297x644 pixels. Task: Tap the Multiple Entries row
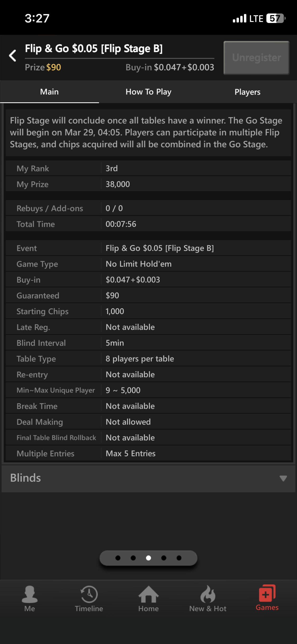click(x=148, y=453)
